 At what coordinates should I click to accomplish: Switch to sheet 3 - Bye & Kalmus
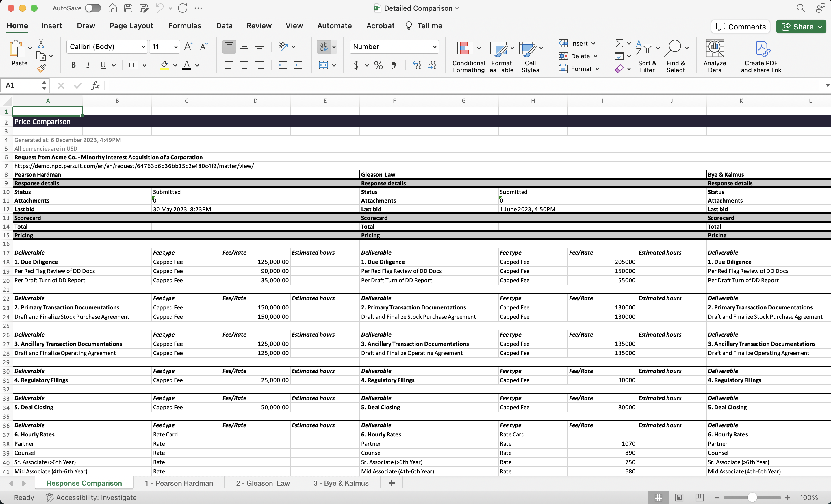pyautogui.click(x=341, y=483)
